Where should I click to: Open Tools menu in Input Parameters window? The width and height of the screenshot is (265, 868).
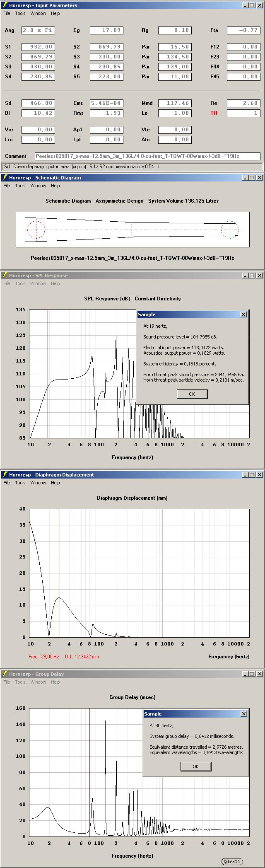(x=20, y=13)
